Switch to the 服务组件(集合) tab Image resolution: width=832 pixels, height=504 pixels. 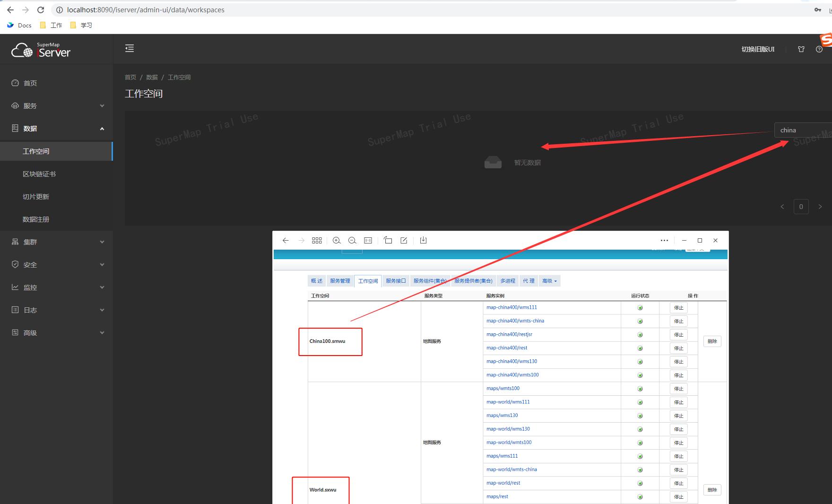(x=430, y=281)
